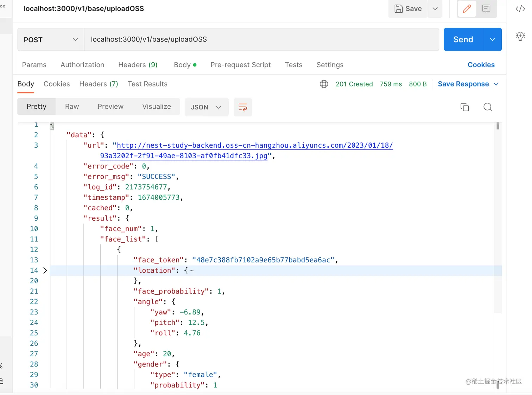This screenshot has height=395, width=532.
Task: Open the Save options dropdown arrow
Action: coord(435,9)
